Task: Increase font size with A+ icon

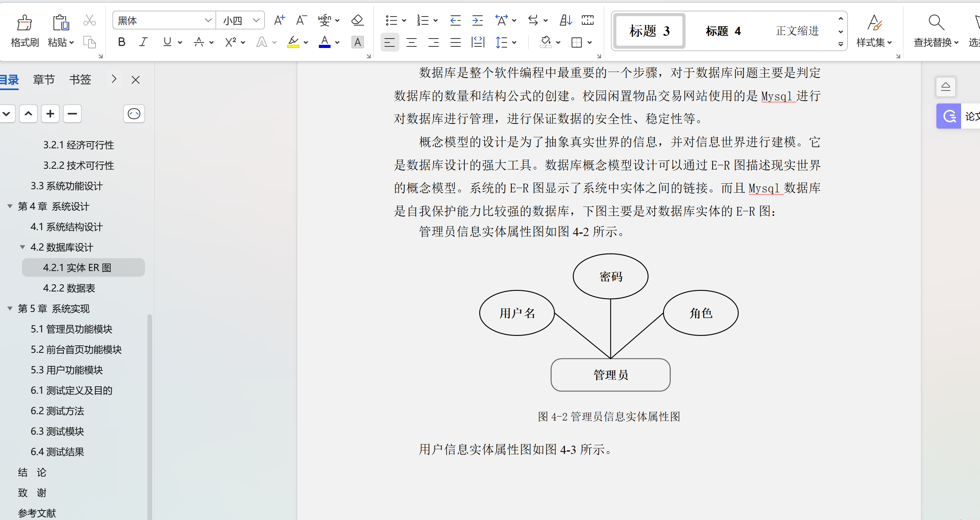Action: pyautogui.click(x=279, y=20)
